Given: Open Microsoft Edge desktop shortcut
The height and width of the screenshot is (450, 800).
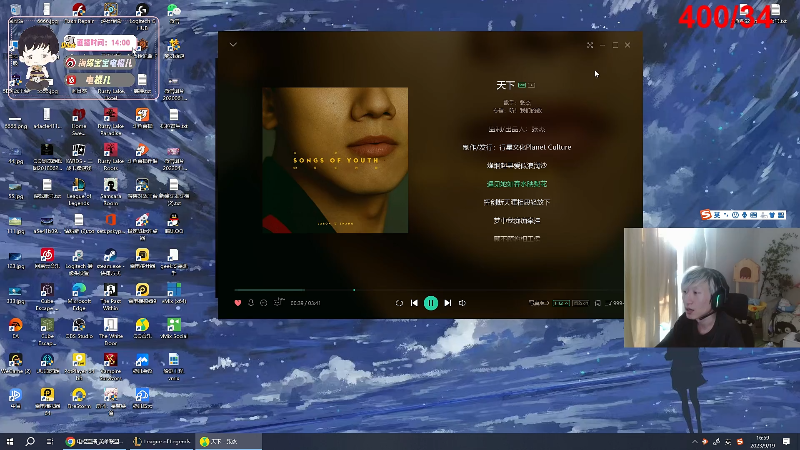Looking at the screenshot, I should tap(79, 295).
